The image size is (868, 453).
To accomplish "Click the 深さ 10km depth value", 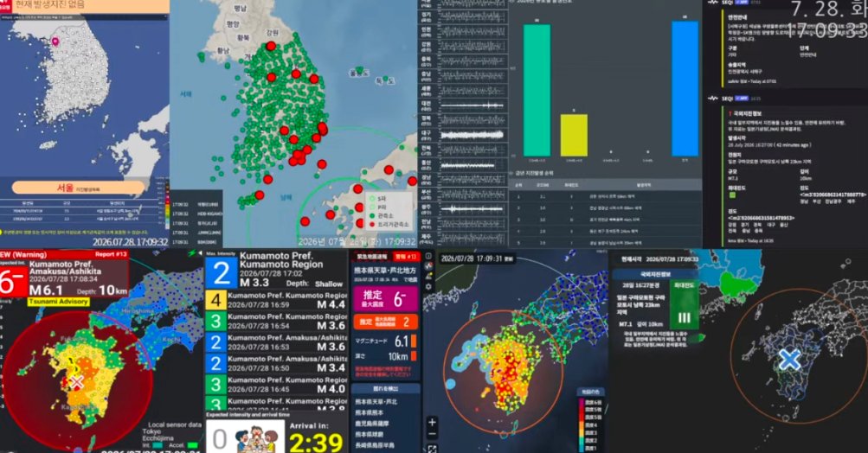I will (x=397, y=357).
